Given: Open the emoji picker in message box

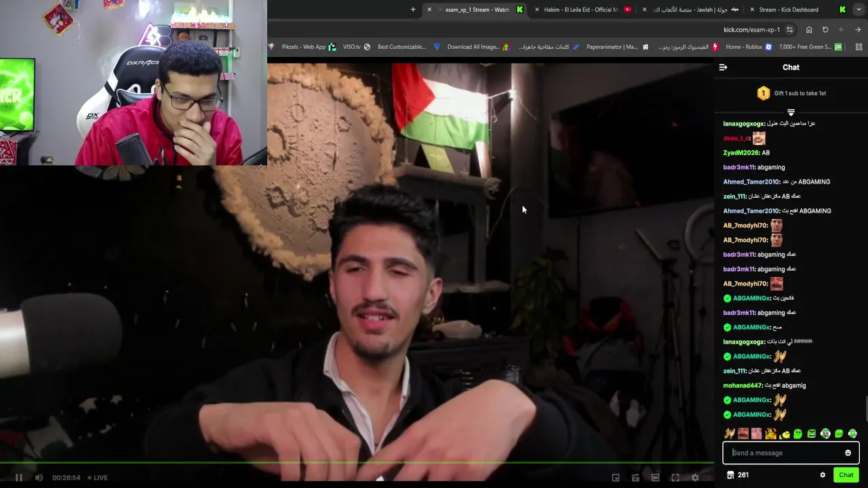Looking at the screenshot, I should 848,453.
